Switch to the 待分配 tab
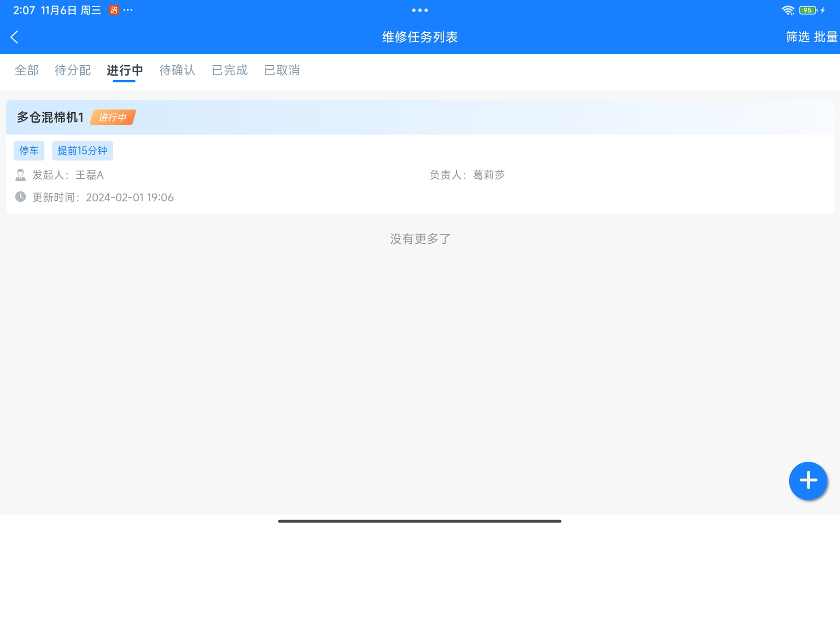Image resolution: width=840 pixels, height=630 pixels. (73, 70)
